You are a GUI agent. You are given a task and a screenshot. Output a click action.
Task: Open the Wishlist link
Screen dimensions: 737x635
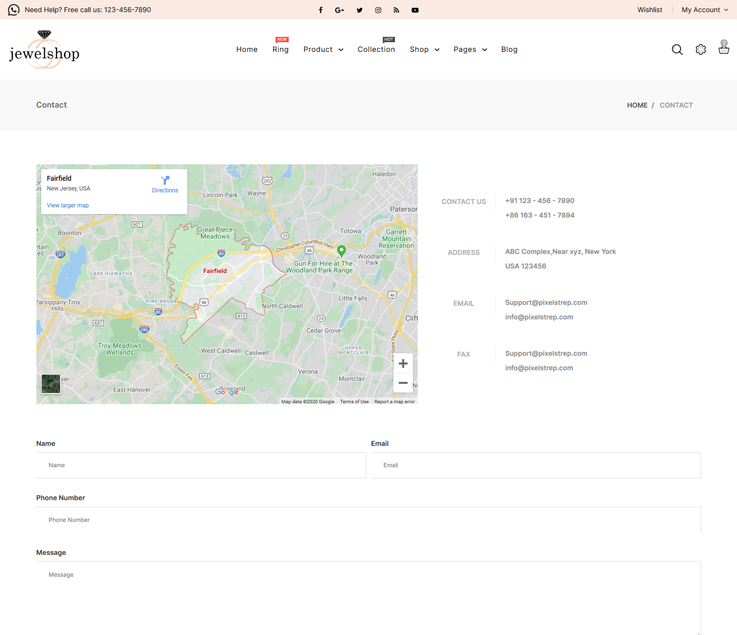click(650, 10)
